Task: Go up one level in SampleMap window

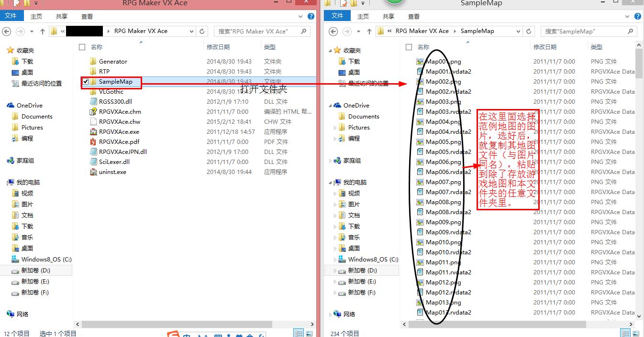Action: pos(369,31)
